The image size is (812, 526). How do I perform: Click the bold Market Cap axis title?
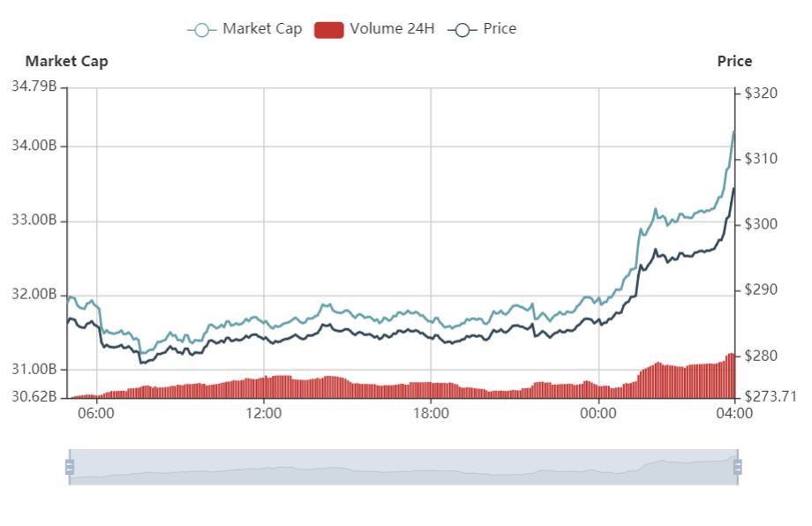[66, 61]
